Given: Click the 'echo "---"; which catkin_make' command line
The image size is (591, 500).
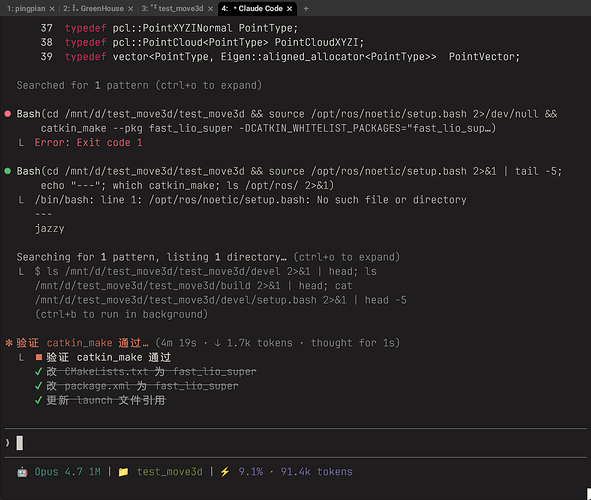Looking at the screenshot, I should coord(187,185).
